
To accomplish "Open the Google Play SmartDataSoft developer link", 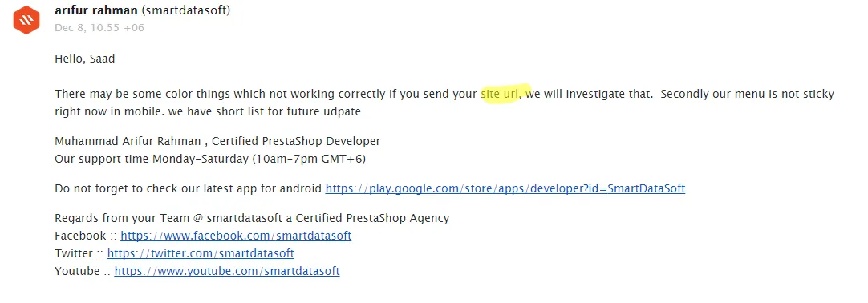I will [505, 188].
